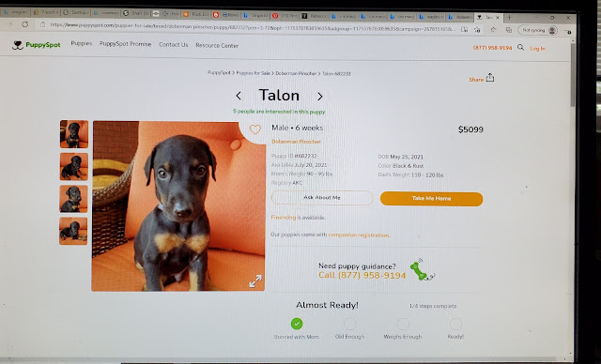Image resolution: width=601 pixels, height=364 pixels.
Task: Click the PuppySpot logo
Action: [36, 45]
